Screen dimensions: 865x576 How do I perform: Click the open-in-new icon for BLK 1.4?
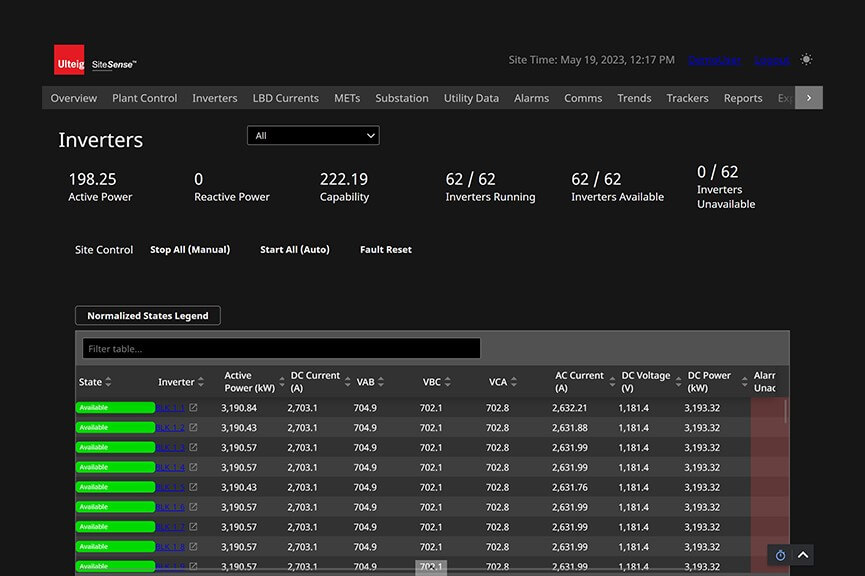tap(194, 468)
